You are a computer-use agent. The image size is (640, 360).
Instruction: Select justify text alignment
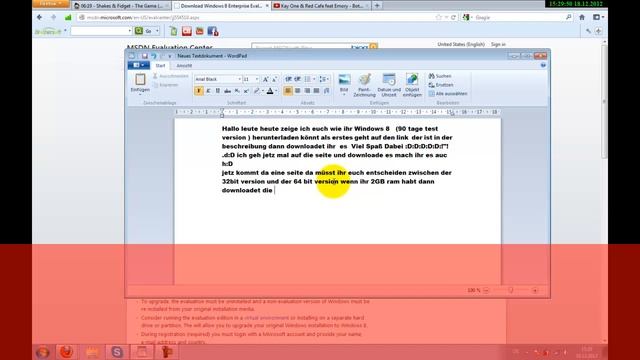[x=316, y=91]
